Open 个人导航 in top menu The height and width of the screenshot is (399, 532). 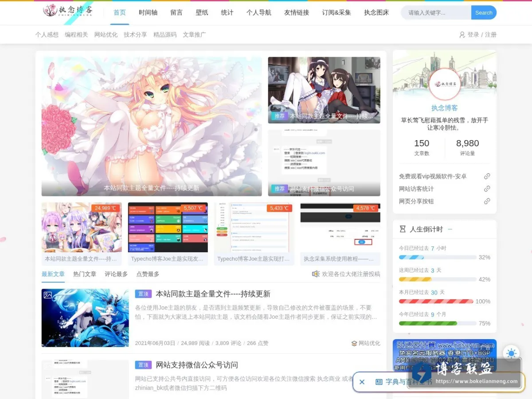coord(259,12)
